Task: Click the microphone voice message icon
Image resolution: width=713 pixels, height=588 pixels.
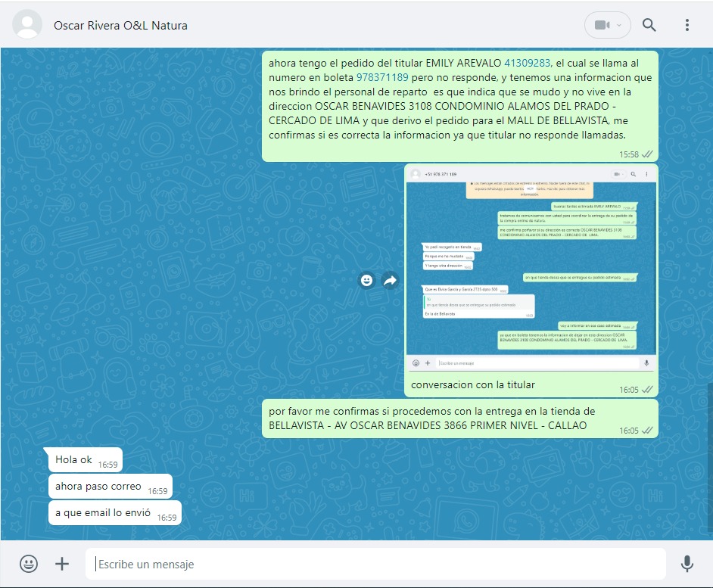Action: pyautogui.click(x=687, y=564)
